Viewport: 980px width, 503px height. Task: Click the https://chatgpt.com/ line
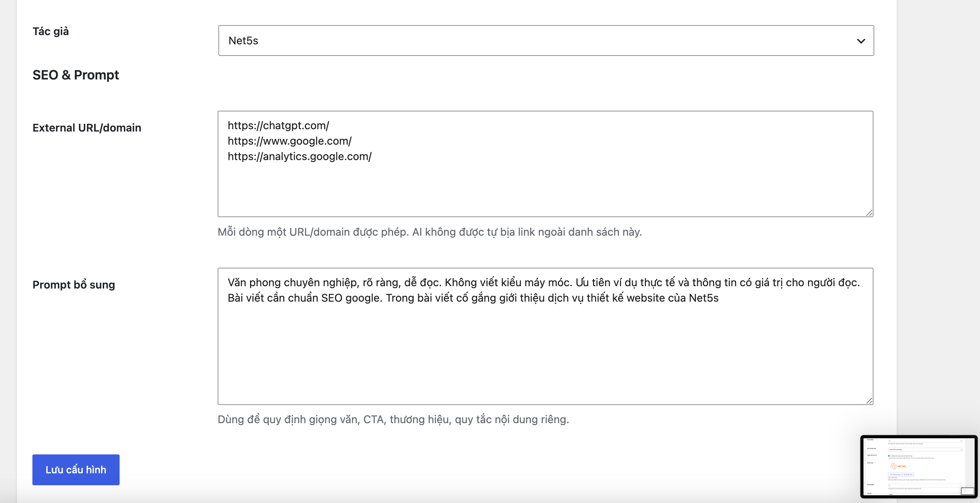click(278, 126)
